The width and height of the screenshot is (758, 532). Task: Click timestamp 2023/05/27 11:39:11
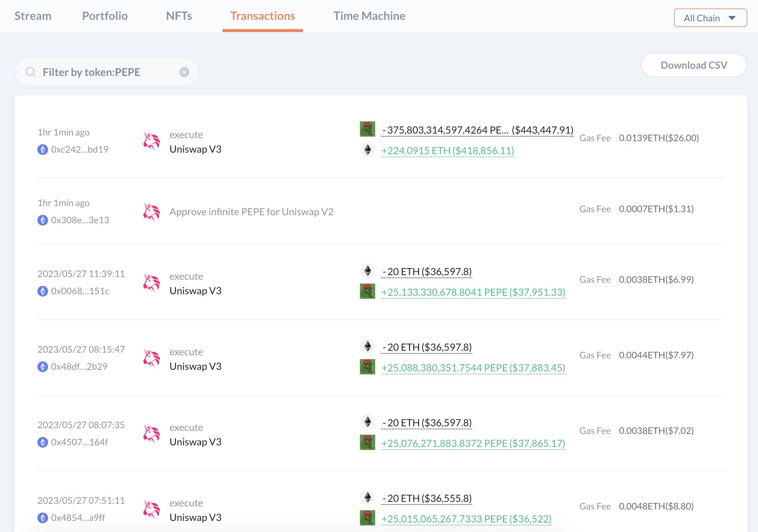[81, 274]
